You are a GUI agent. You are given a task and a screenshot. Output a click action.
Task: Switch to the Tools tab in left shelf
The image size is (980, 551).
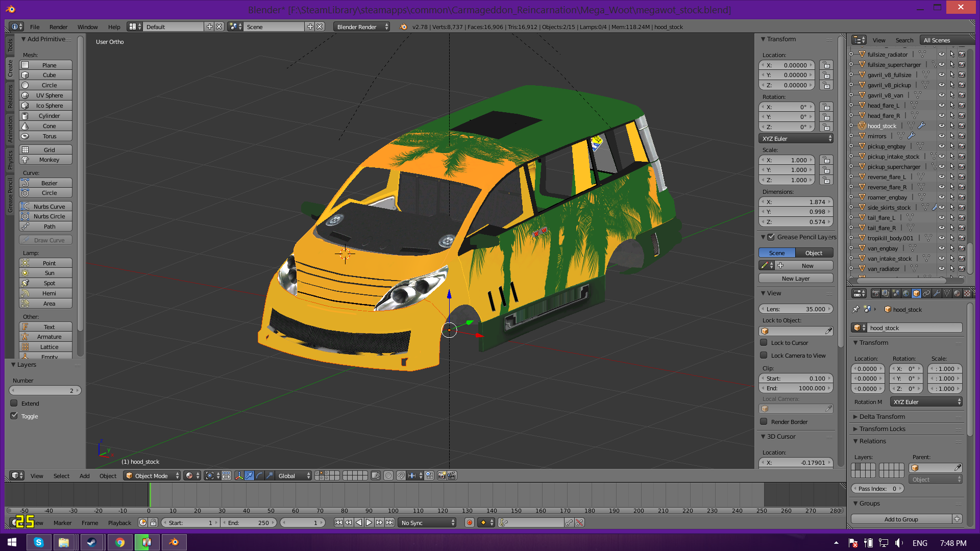(x=10, y=45)
